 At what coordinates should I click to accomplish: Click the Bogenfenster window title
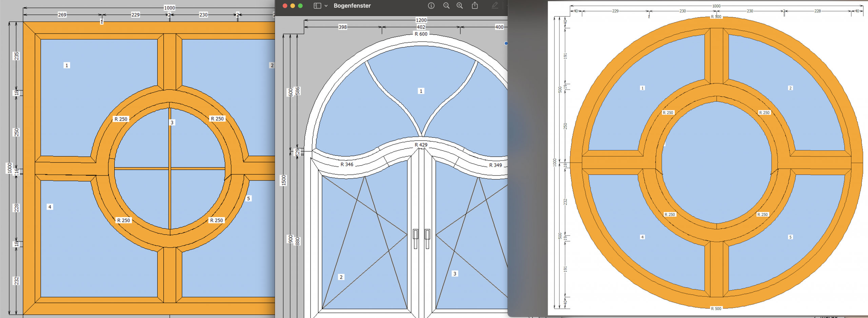point(352,6)
